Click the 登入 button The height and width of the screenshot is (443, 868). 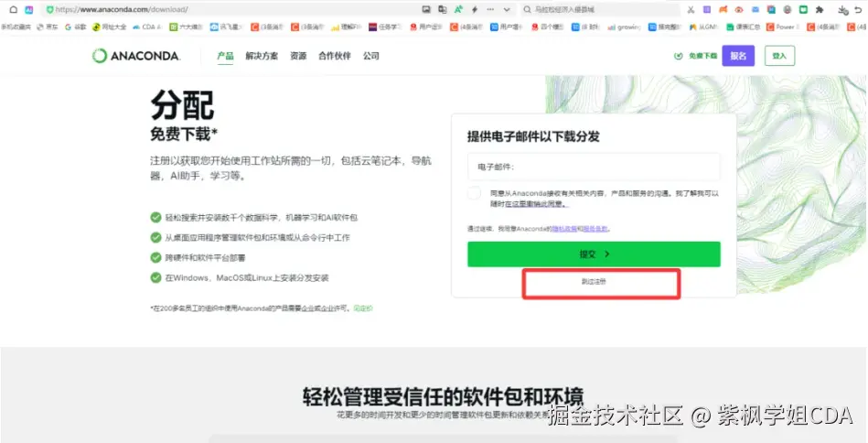(779, 56)
